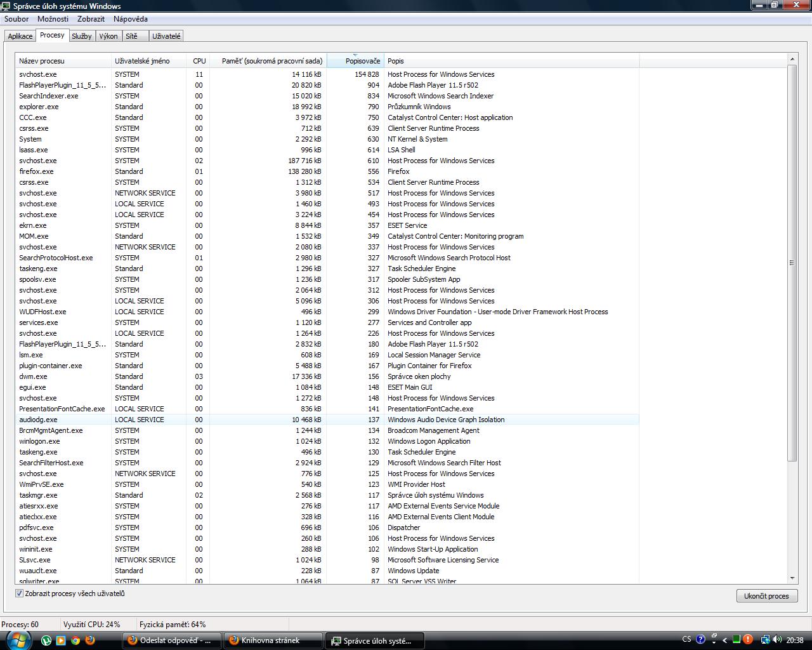Image resolution: width=812 pixels, height=650 pixels.
Task: Open the Zobrazit menu
Action: (91, 19)
